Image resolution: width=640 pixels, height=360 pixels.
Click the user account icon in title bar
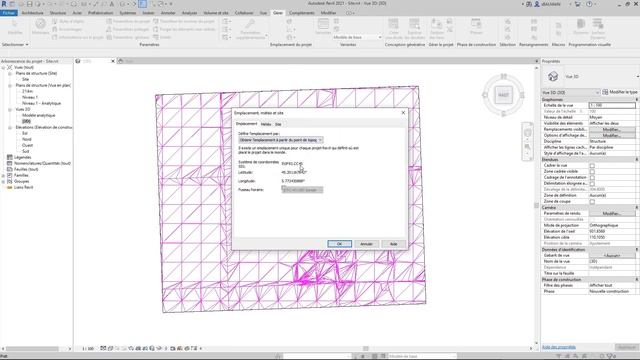click(537, 4)
